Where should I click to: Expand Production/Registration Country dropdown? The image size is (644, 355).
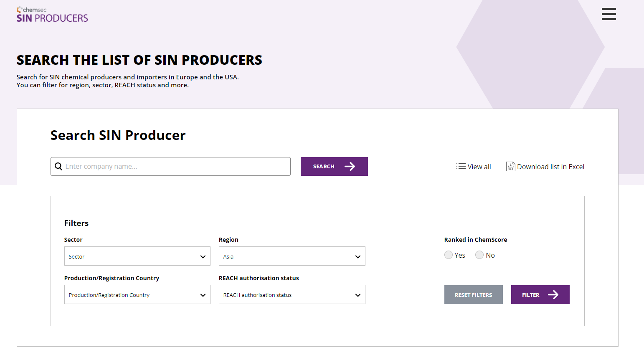(x=137, y=294)
